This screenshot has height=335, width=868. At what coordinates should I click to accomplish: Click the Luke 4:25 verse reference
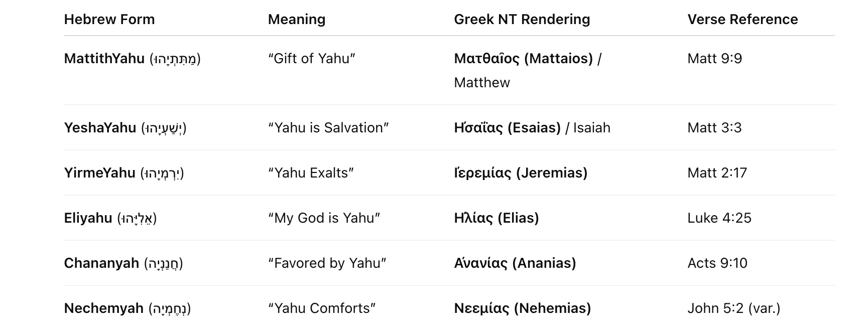tap(719, 218)
